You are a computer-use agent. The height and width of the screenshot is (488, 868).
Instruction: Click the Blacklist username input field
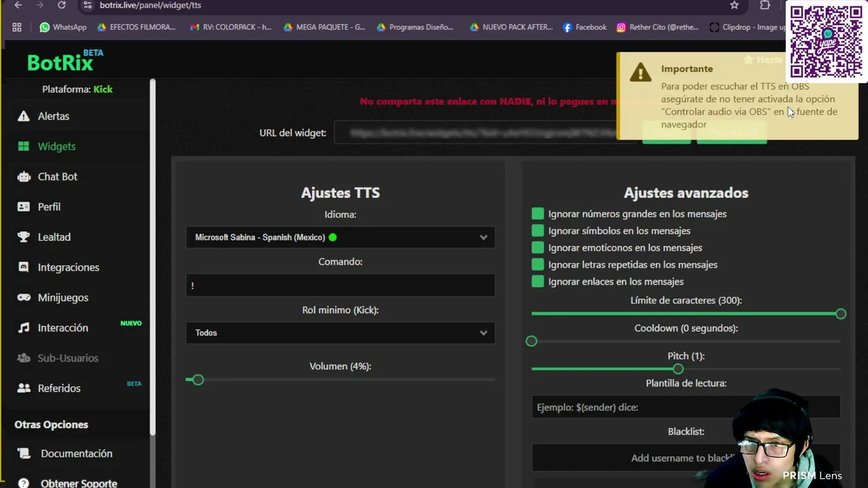click(x=686, y=457)
